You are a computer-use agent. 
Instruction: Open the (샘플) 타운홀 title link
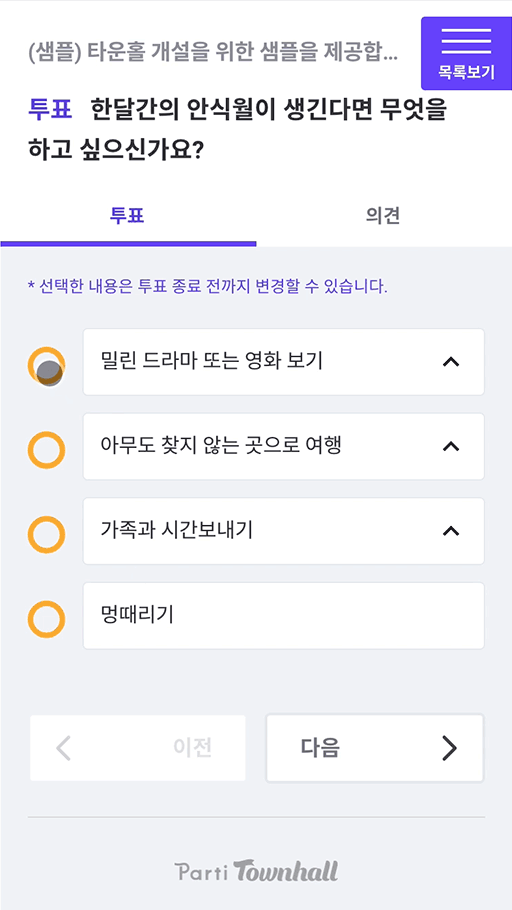click(213, 53)
